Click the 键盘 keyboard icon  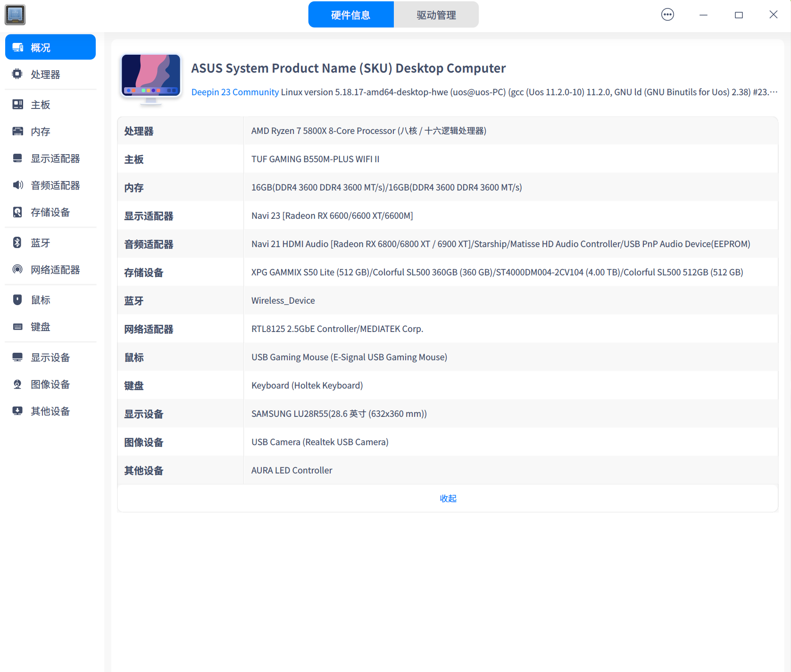pos(17,326)
